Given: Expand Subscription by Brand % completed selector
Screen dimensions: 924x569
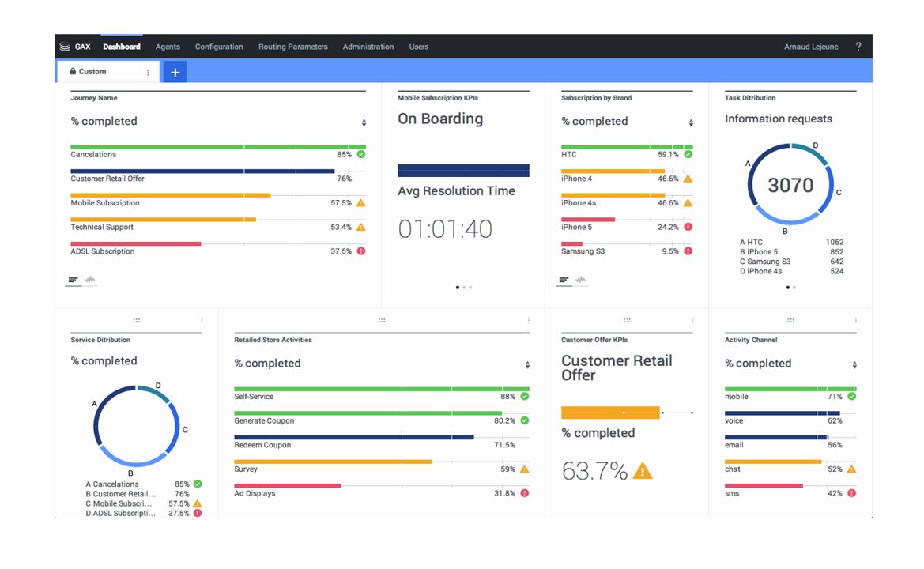Looking at the screenshot, I should pos(691,122).
